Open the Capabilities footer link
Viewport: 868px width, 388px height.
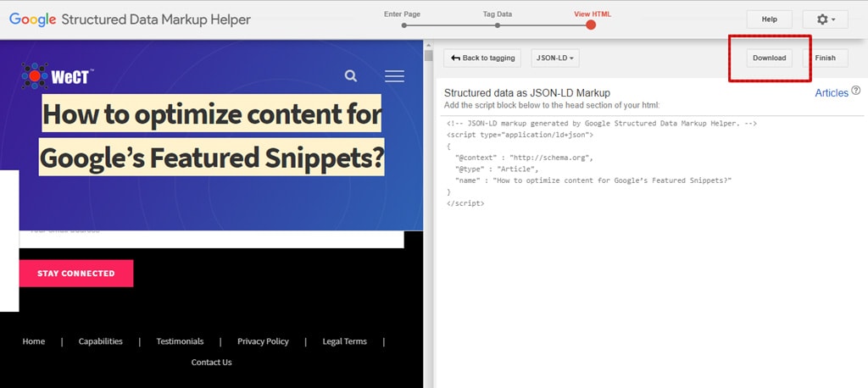(101, 341)
